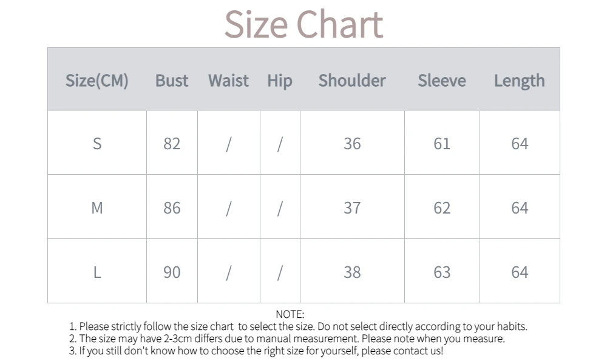Click the NOTE: heading below the table

click(x=290, y=314)
